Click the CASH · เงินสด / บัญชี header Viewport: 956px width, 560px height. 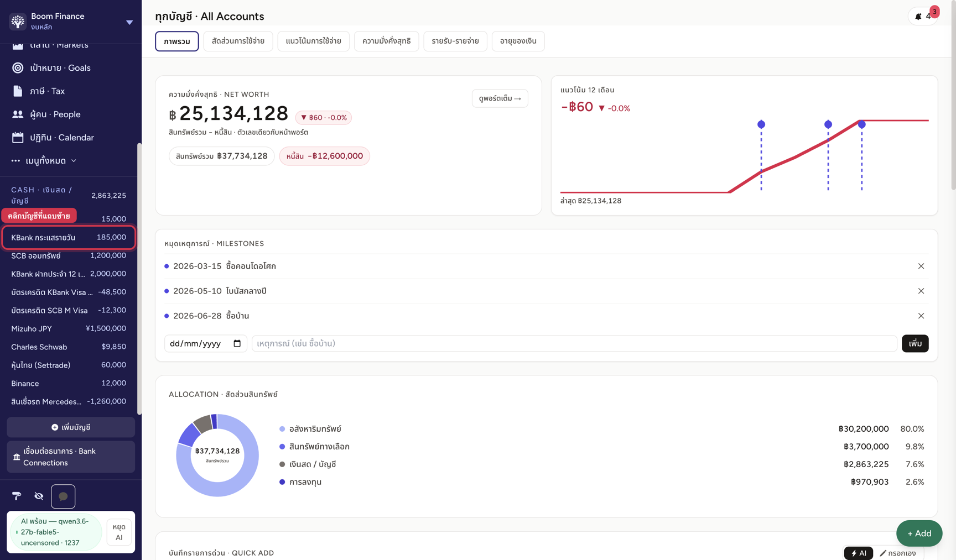(69, 195)
